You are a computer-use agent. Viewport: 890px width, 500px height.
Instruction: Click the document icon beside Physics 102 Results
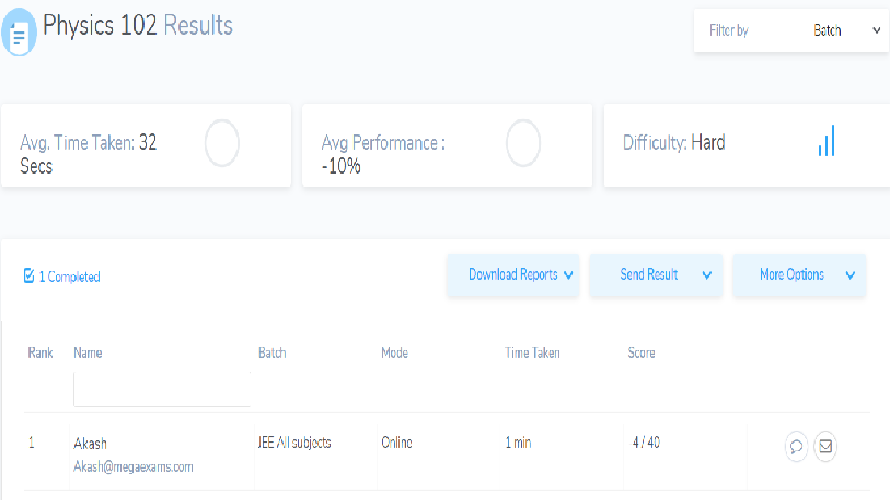coord(19,32)
